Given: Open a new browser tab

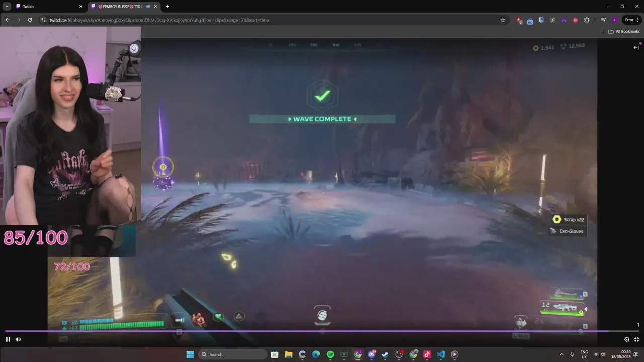Looking at the screenshot, I should pos(167,7).
